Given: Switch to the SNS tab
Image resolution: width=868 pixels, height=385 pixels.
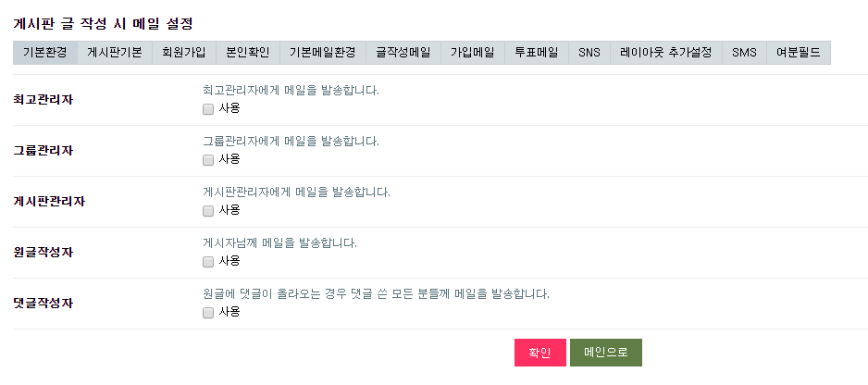Looking at the screenshot, I should tap(589, 53).
